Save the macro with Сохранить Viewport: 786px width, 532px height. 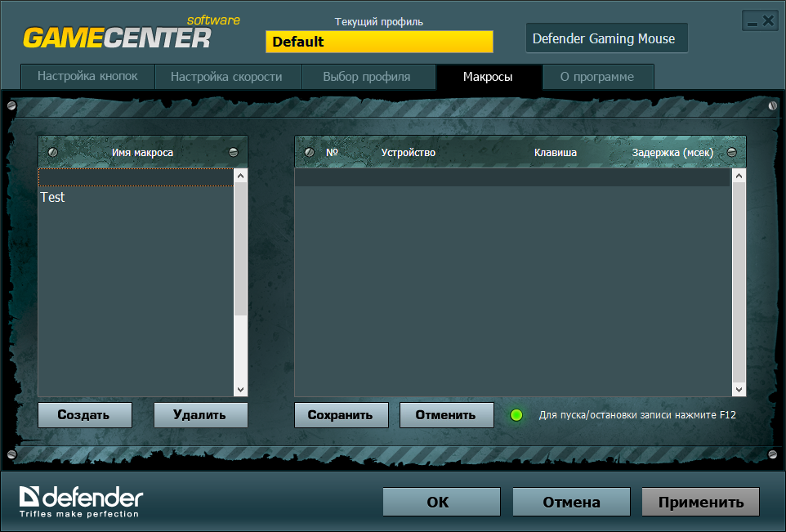coord(341,415)
